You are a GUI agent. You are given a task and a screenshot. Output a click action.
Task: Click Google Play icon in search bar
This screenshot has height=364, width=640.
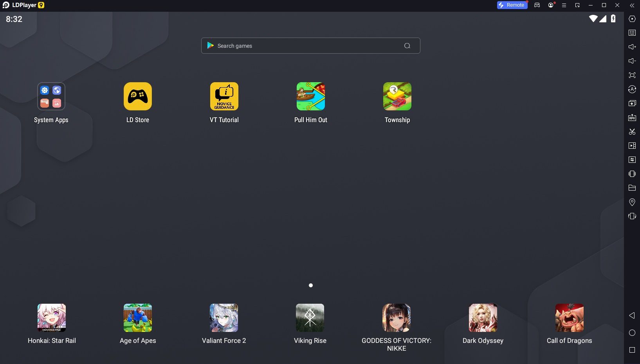(210, 45)
